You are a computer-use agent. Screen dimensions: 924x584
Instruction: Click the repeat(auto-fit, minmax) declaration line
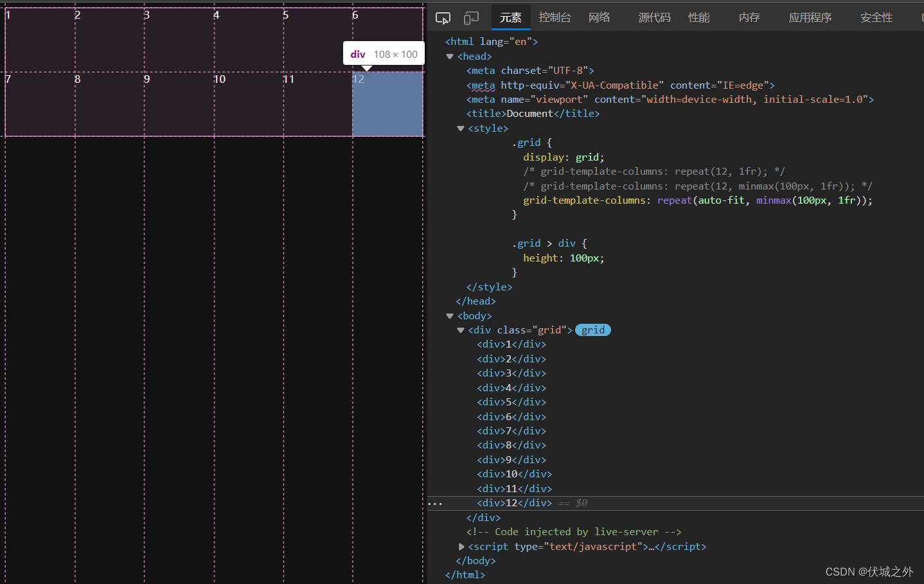(x=698, y=200)
